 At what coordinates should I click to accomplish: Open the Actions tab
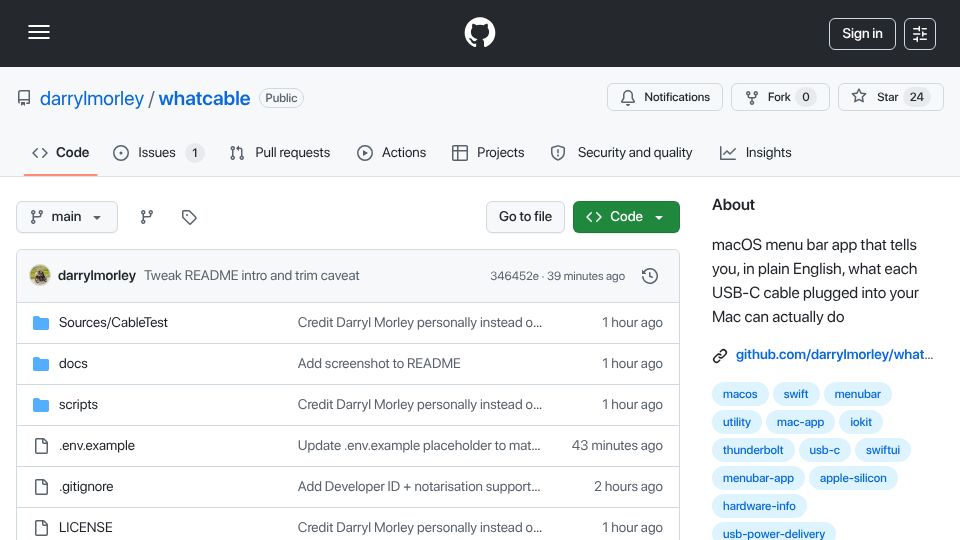(x=391, y=152)
